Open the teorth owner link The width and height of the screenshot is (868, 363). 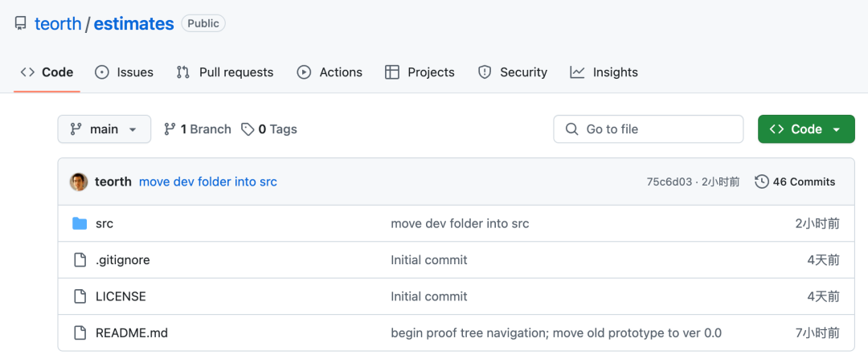(58, 24)
